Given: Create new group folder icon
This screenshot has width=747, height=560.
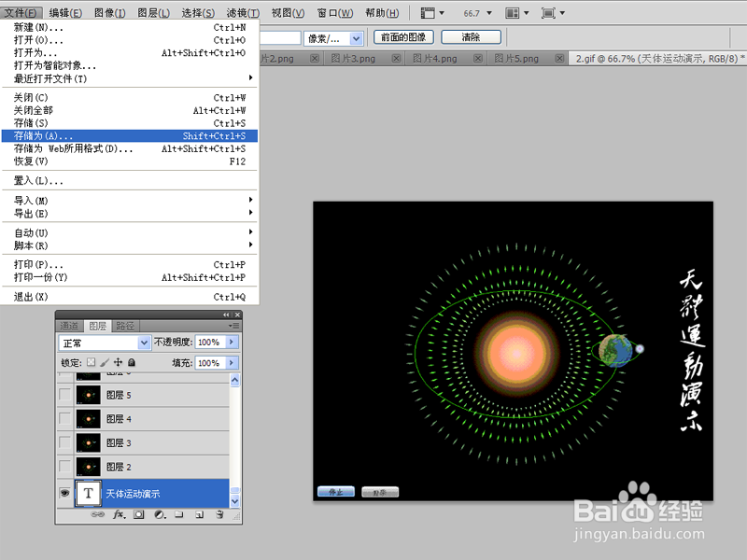Looking at the screenshot, I should tap(179, 514).
